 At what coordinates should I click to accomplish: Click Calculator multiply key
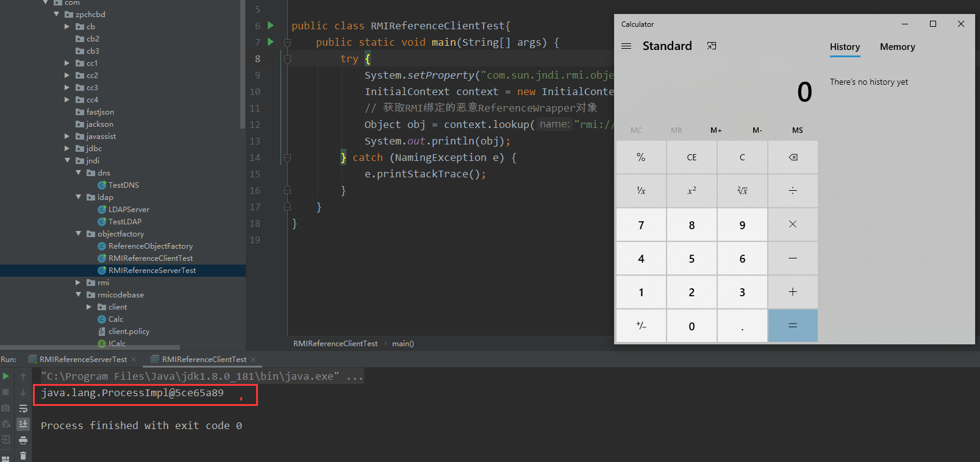[793, 224]
